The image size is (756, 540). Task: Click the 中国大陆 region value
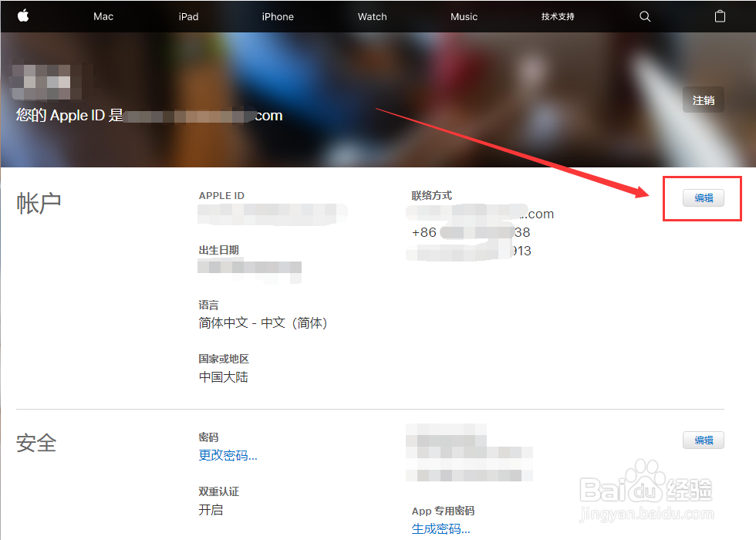pos(223,376)
